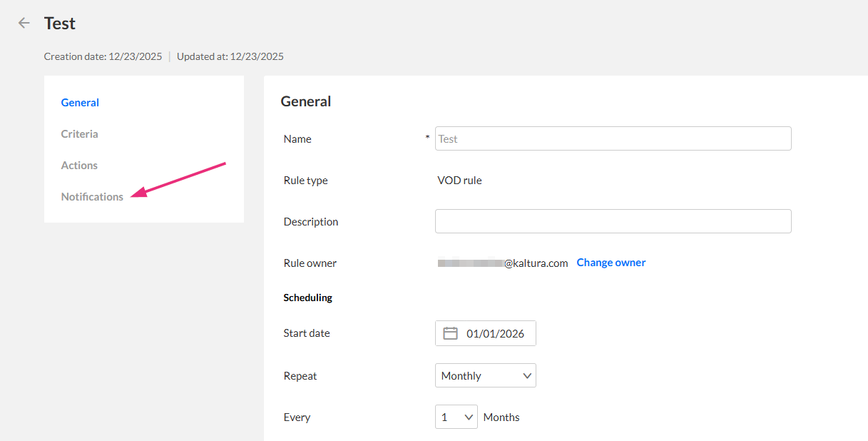Click the Scheduling section heading
This screenshot has width=868, height=441.
click(x=308, y=298)
